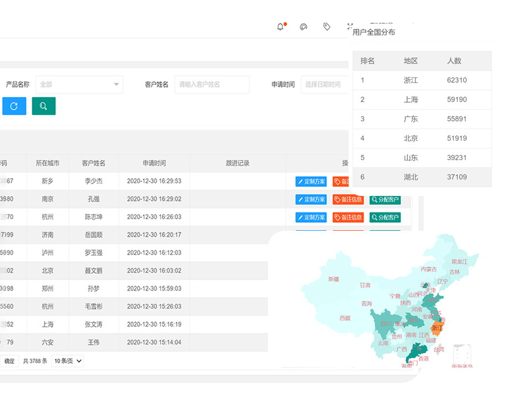Toggle fullscreen with the expand icon
Viewport: 532px width, 398px height.
coord(350,26)
